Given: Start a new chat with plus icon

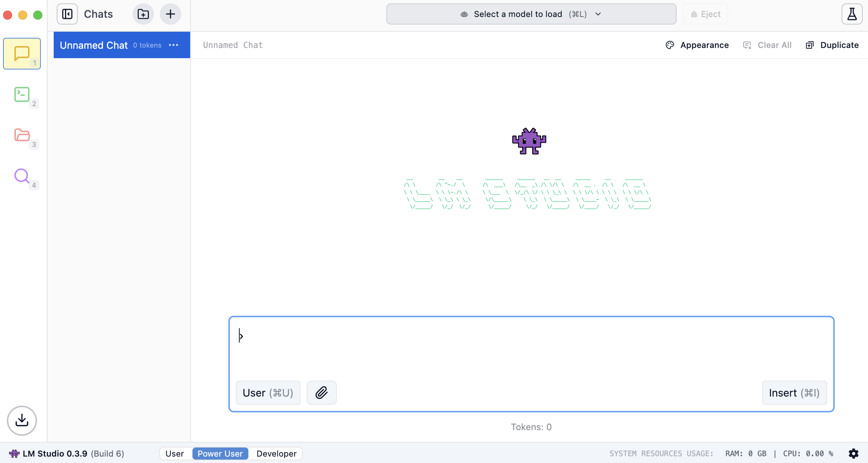Looking at the screenshot, I should pos(170,14).
